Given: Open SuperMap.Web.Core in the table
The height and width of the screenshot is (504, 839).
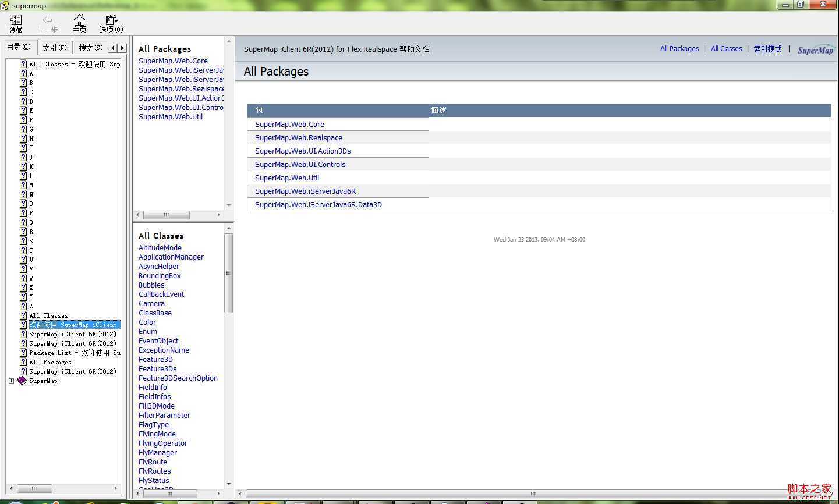Looking at the screenshot, I should pos(289,124).
